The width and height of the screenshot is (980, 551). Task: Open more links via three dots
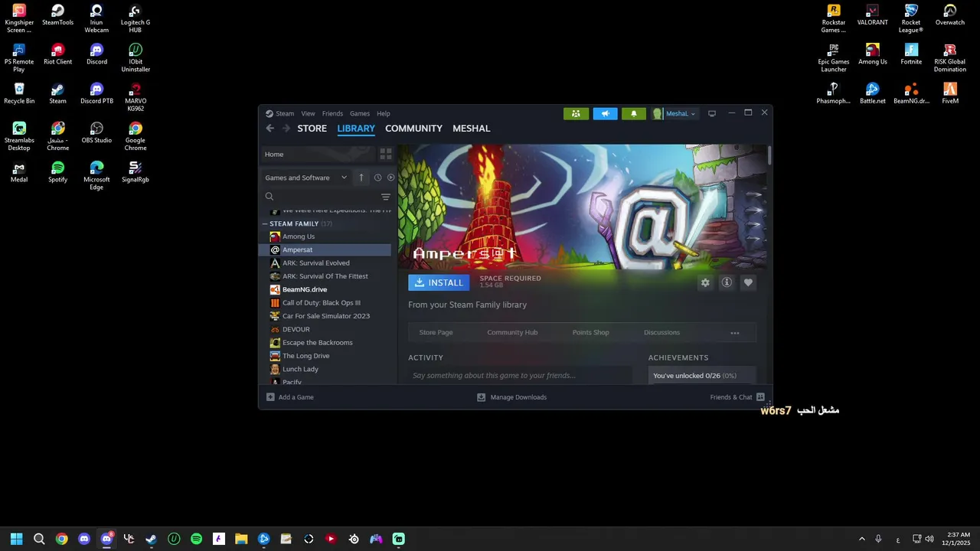point(735,333)
